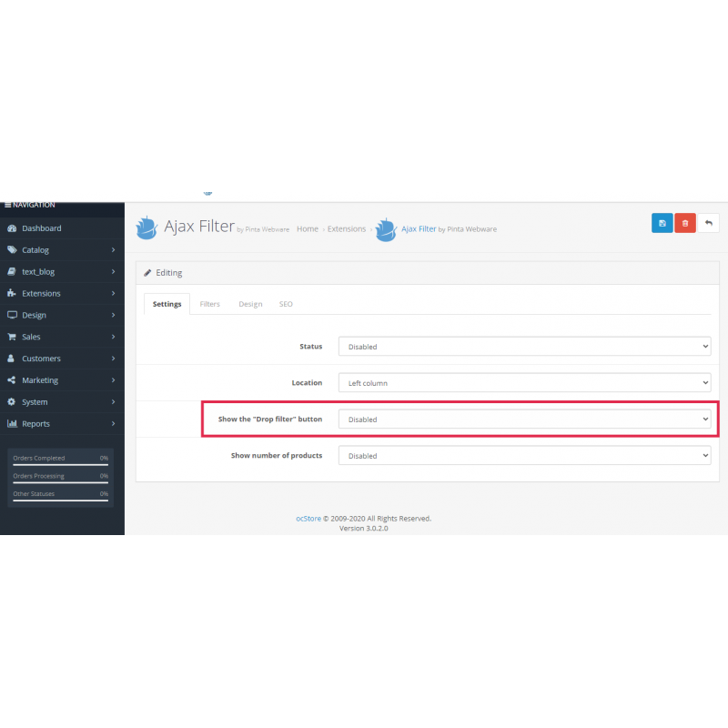Image resolution: width=728 pixels, height=728 pixels.
Task: Click the Sales shopping cart icon
Action: pos(12,337)
